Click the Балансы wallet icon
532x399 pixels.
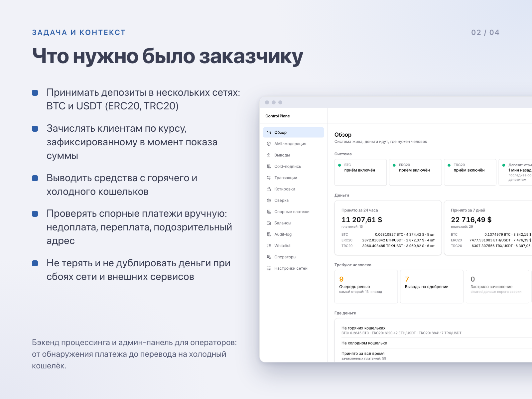[x=269, y=223]
